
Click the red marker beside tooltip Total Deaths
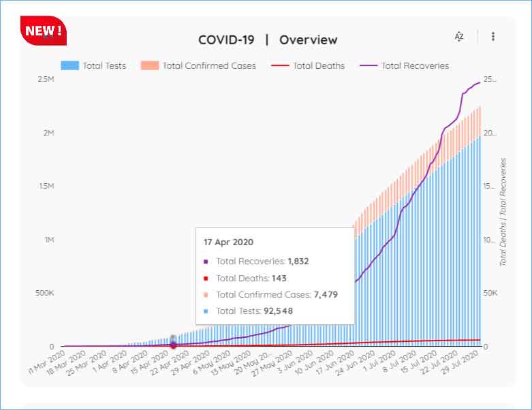[x=206, y=278]
